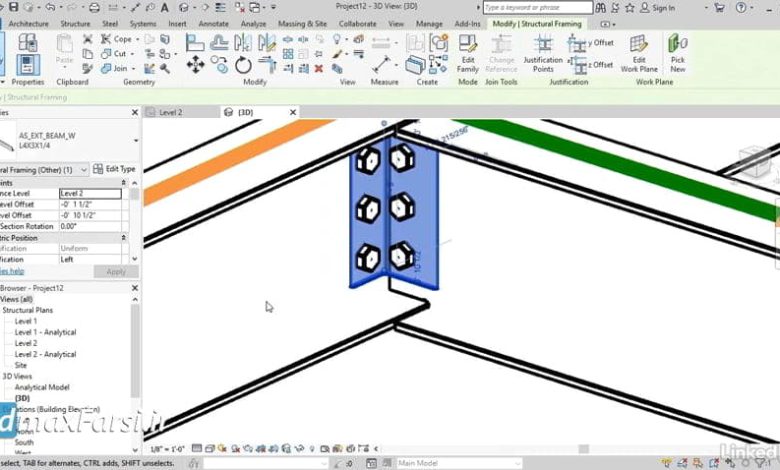Select the Rotate tool circular arrow
This screenshot has width=780, height=470.
tap(243, 65)
